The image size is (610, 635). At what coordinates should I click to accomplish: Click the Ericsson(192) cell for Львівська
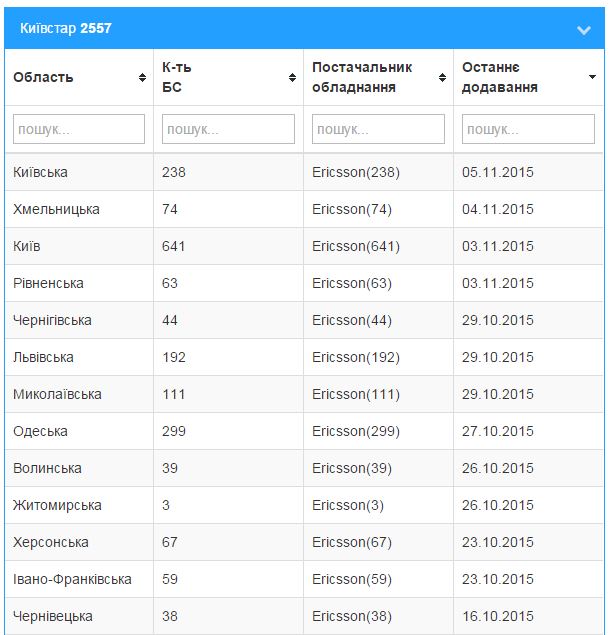(x=356, y=357)
